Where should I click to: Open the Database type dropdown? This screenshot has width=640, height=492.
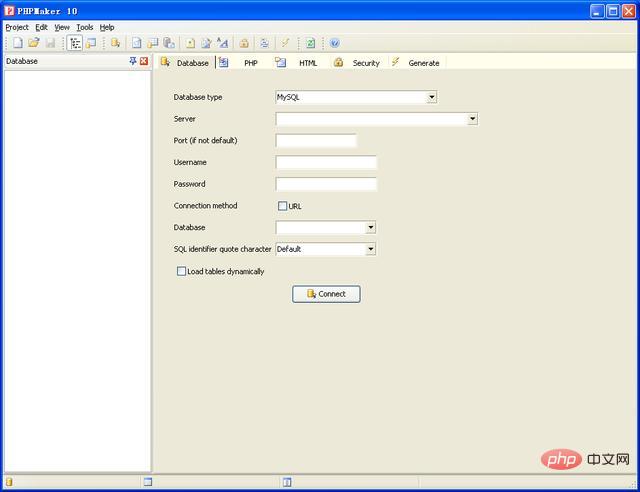[x=431, y=97]
